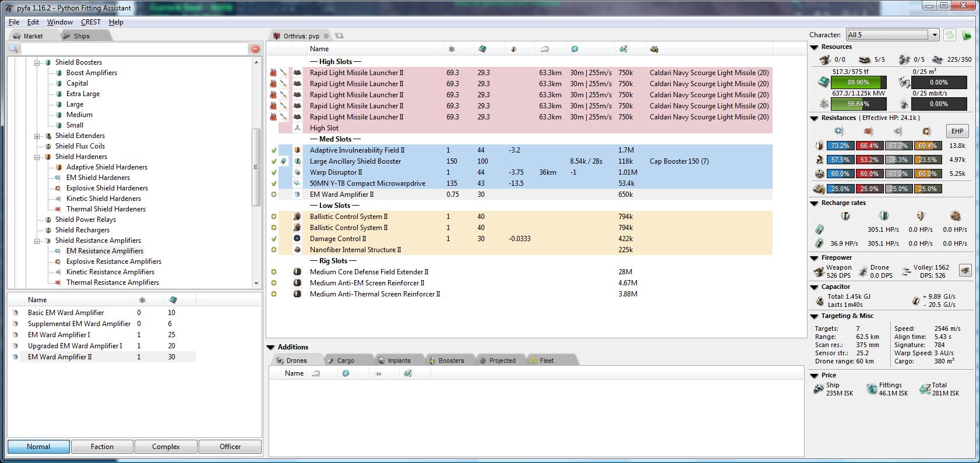The image size is (980, 463).
Task: Click the calibration icon showing 225/350
Action: click(x=937, y=59)
